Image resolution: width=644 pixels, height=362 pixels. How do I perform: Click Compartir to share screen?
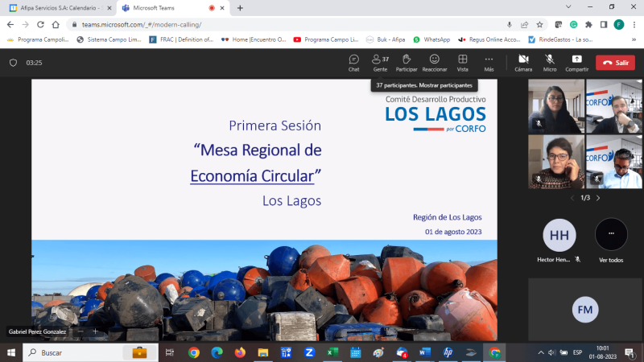point(576,62)
